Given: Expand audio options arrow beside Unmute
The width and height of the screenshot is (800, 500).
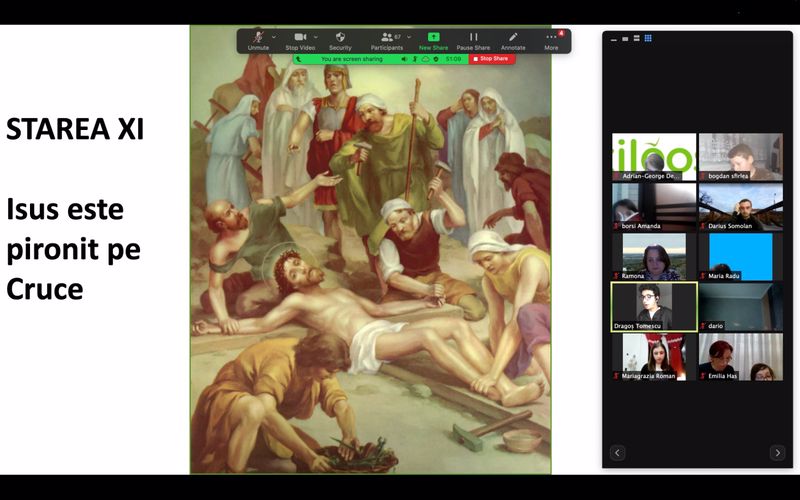Looking at the screenshot, I should coord(274,35).
